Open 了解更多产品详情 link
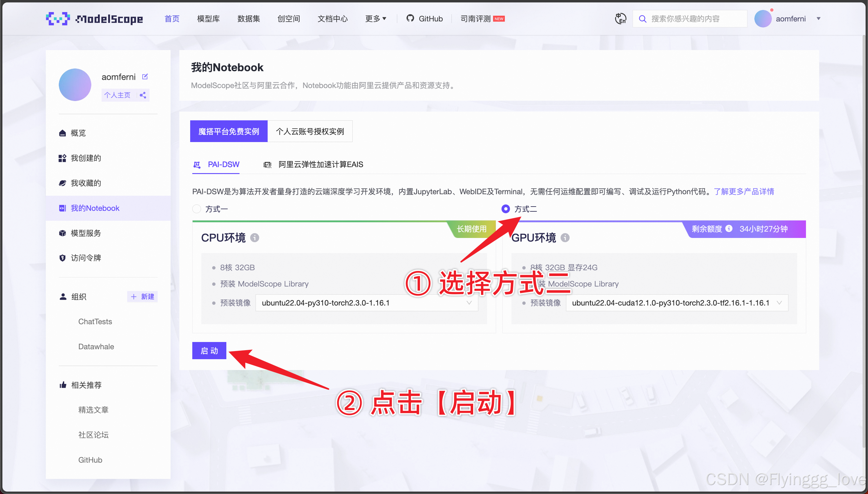 pos(744,192)
